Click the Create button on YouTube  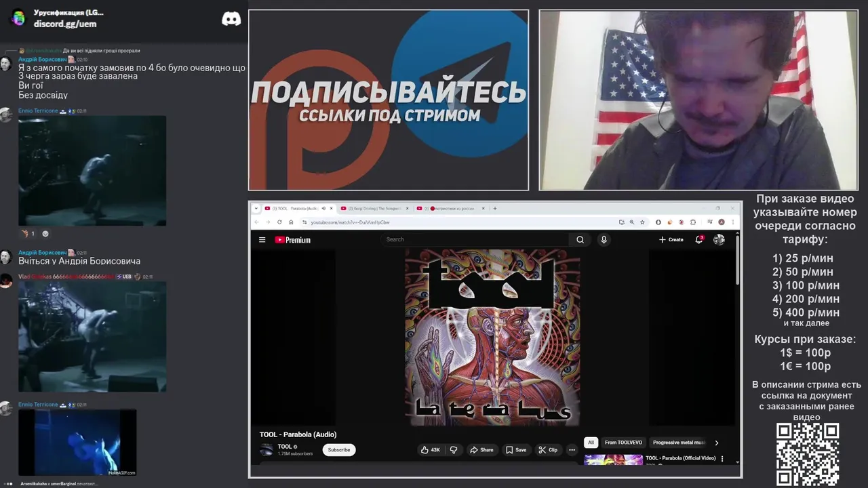[671, 239]
